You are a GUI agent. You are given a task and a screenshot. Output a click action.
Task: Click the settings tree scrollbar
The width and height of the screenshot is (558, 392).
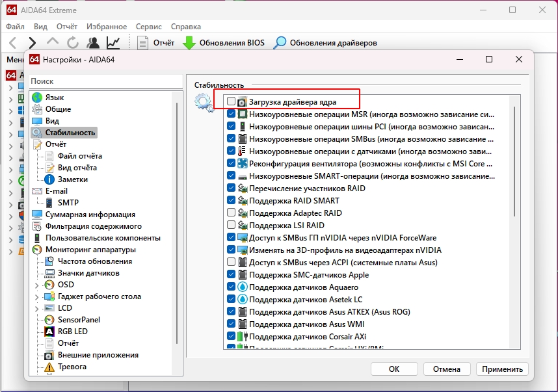click(x=177, y=223)
